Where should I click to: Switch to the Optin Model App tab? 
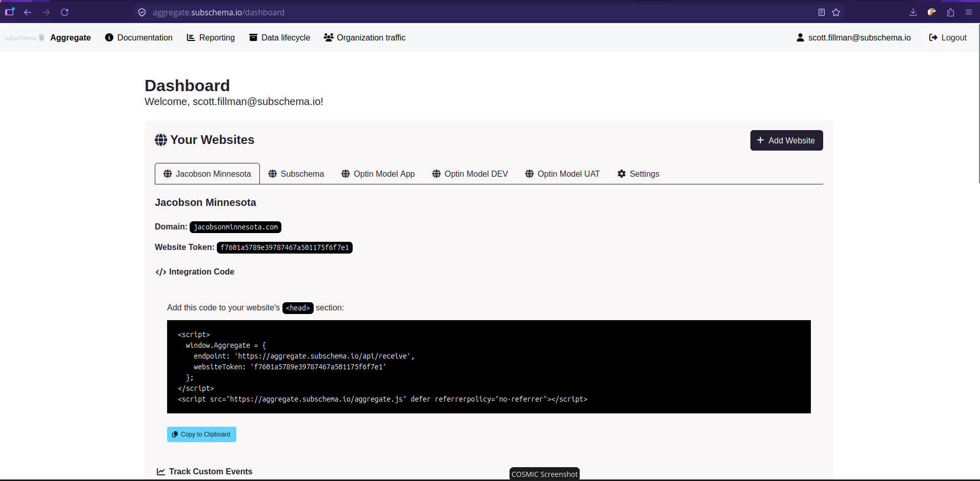[378, 174]
